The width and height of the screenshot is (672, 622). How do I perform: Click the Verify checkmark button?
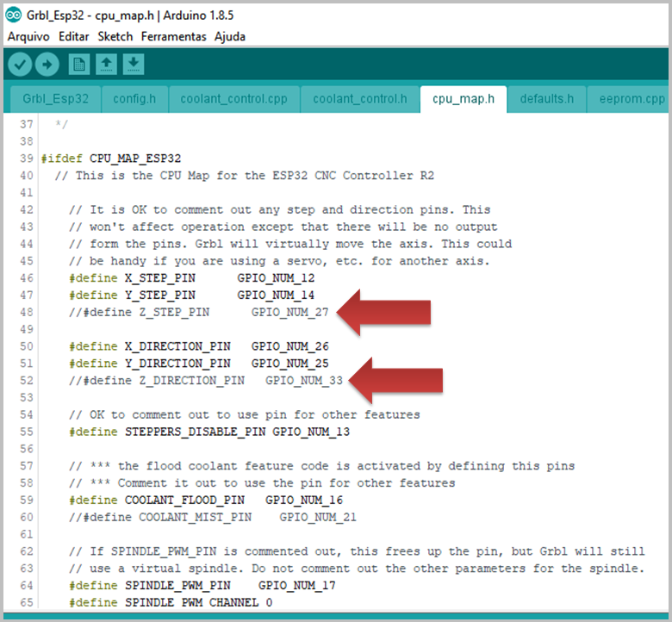point(20,65)
